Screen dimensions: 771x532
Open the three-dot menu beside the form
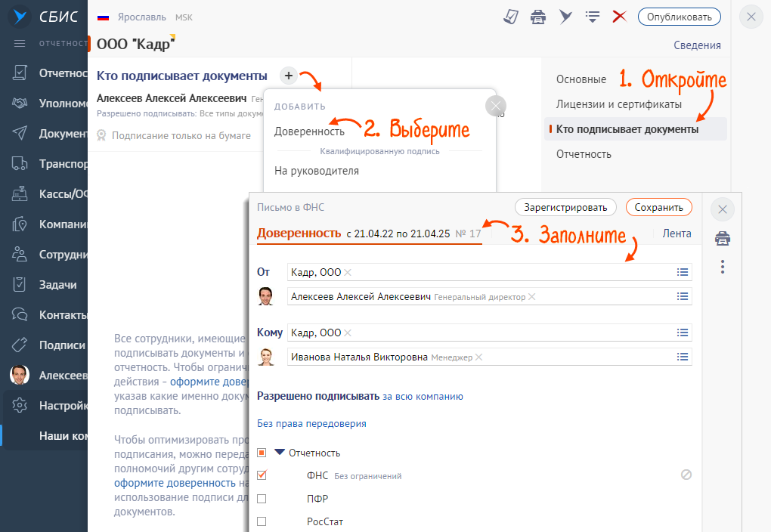tap(723, 267)
